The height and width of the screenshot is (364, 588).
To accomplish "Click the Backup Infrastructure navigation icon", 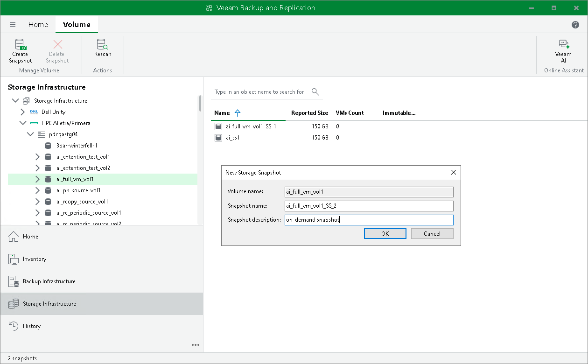I will coord(14,281).
